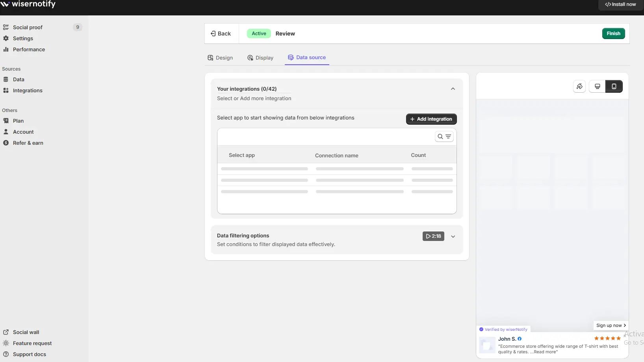Open Feature request link

coord(32,343)
